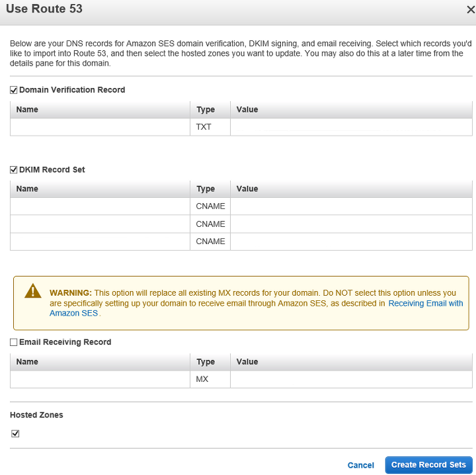Uncheck Domain Verification Record checkbox

[x=14, y=90]
